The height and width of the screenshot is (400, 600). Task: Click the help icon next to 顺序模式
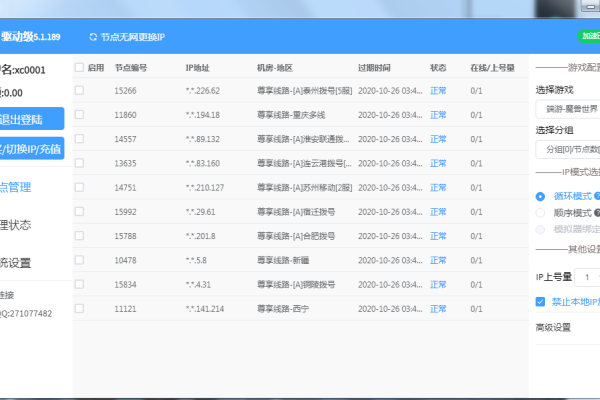(597, 212)
